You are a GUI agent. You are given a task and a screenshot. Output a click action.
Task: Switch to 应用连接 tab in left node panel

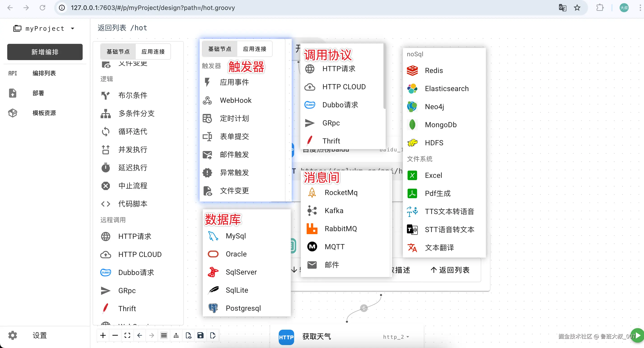pyautogui.click(x=153, y=52)
